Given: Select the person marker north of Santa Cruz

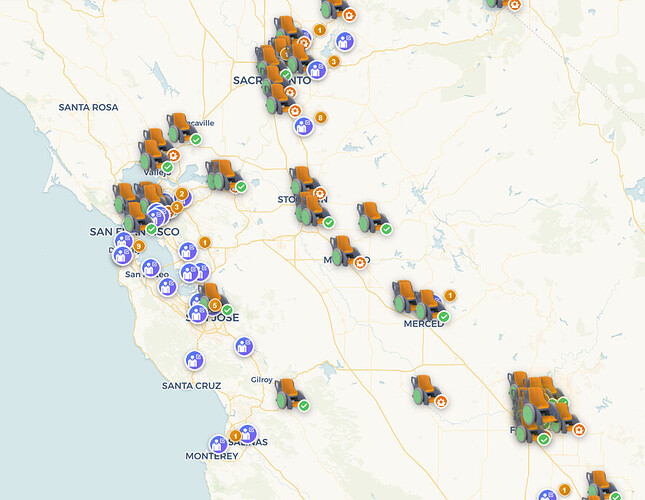Looking at the screenshot, I should (x=194, y=360).
